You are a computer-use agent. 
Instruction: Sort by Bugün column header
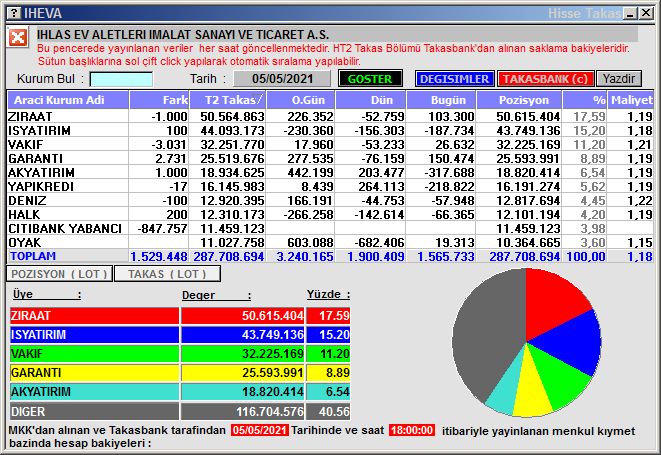click(441, 100)
